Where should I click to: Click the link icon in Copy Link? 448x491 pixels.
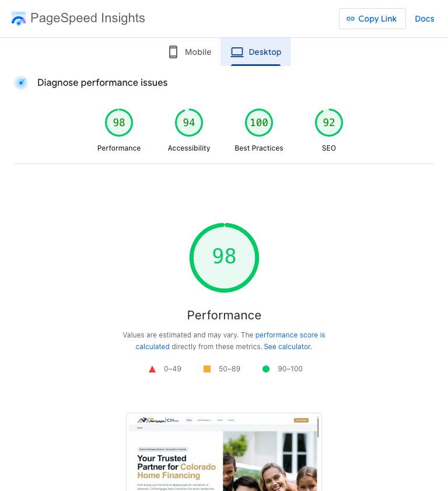(x=351, y=19)
